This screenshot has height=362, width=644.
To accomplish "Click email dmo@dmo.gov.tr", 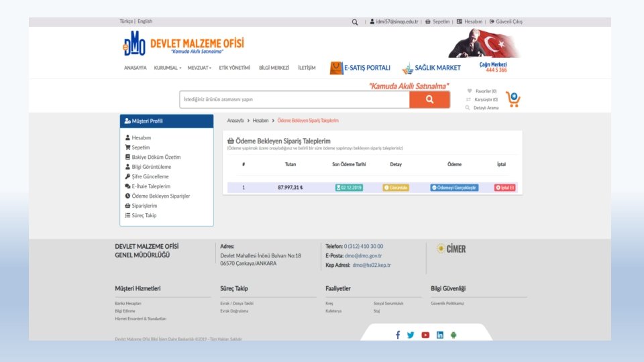I will (x=363, y=255).
